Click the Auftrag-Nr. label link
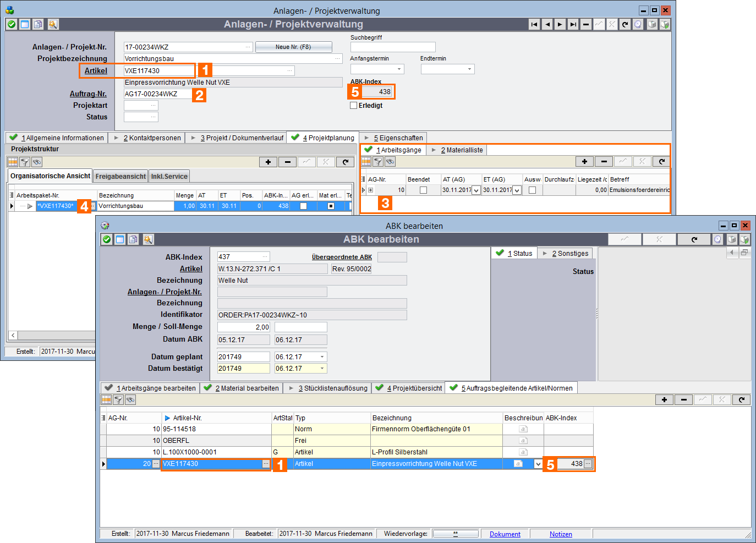Viewport: 756px width, 543px height. coord(88,94)
